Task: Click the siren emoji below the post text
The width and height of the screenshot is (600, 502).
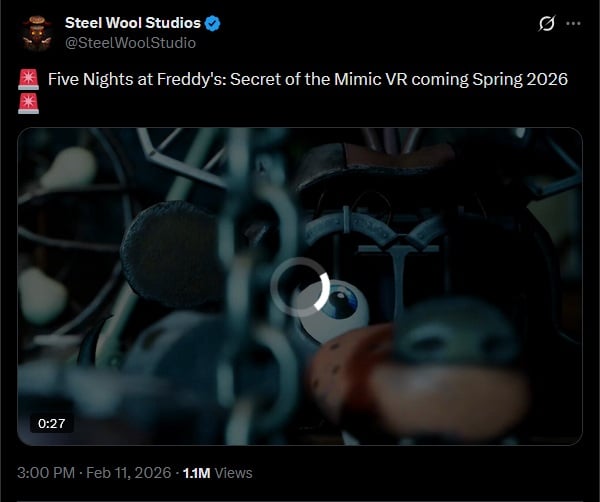Action: (29, 102)
